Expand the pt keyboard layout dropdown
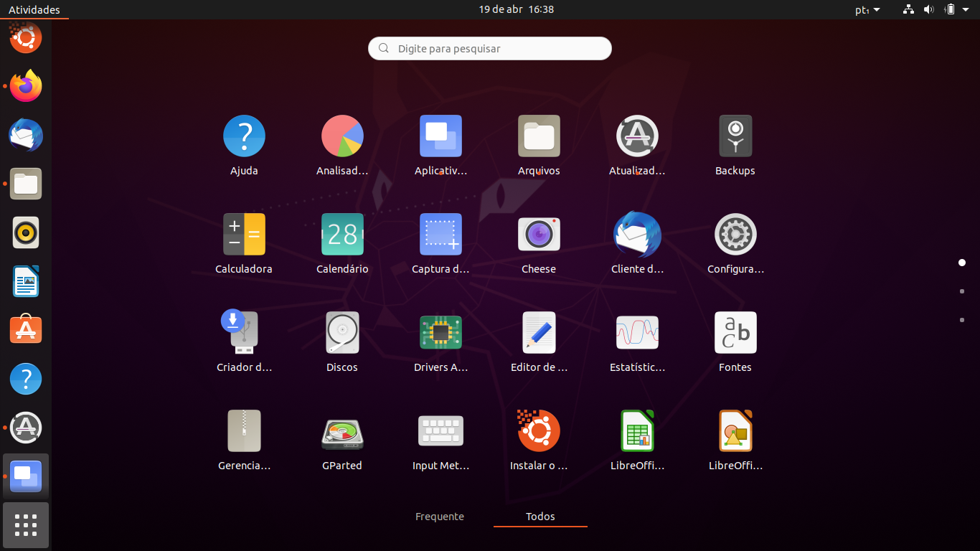980x551 pixels. pos(867,9)
